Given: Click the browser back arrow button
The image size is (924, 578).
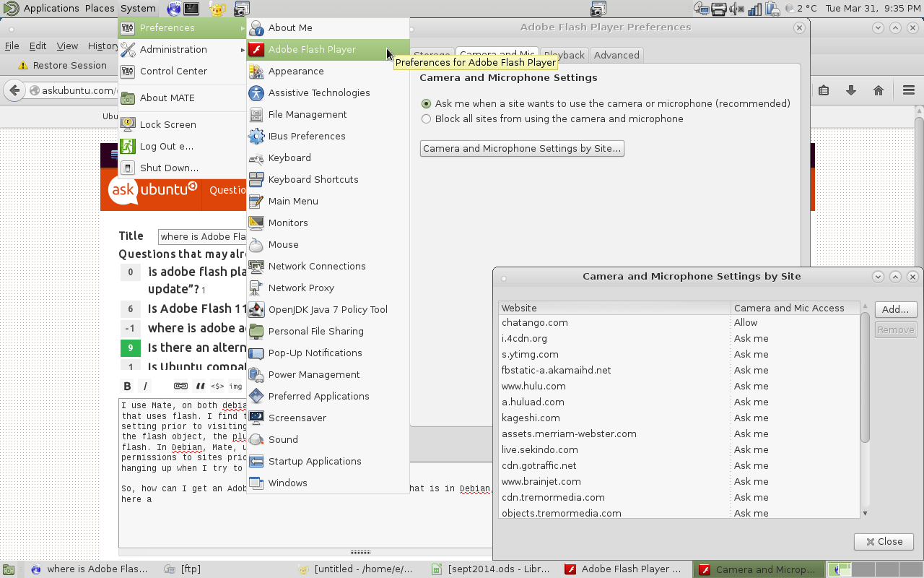Looking at the screenshot, I should coord(14,90).
